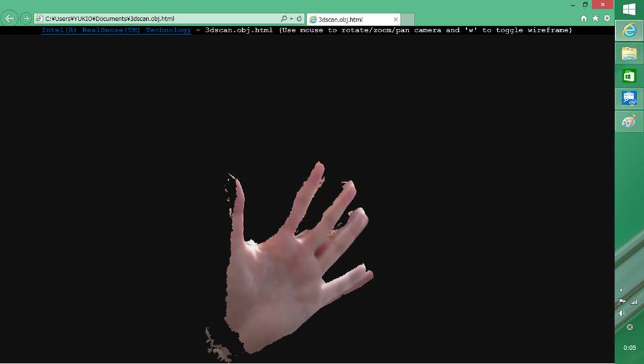Launch Windows Store from the taskbar

click(x=629, y=76)
